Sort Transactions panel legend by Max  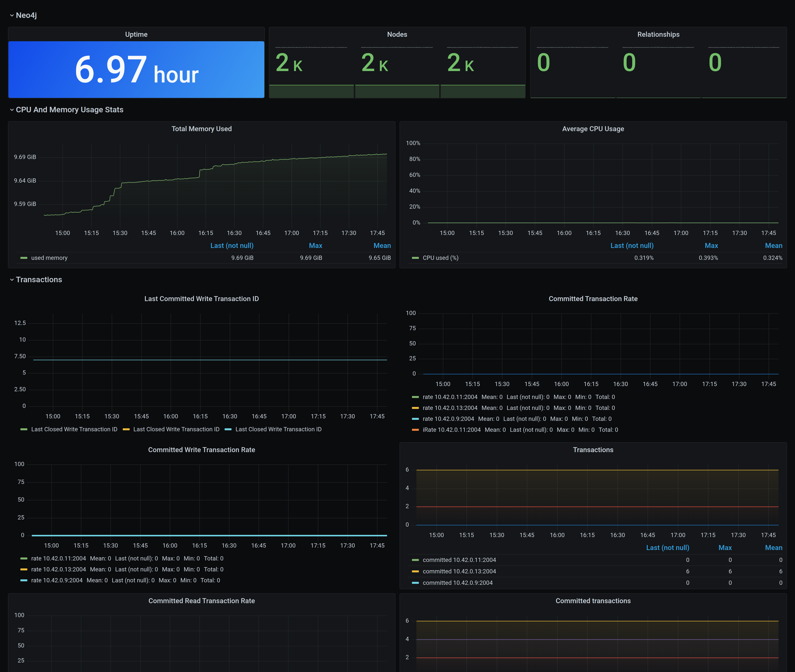725,548
